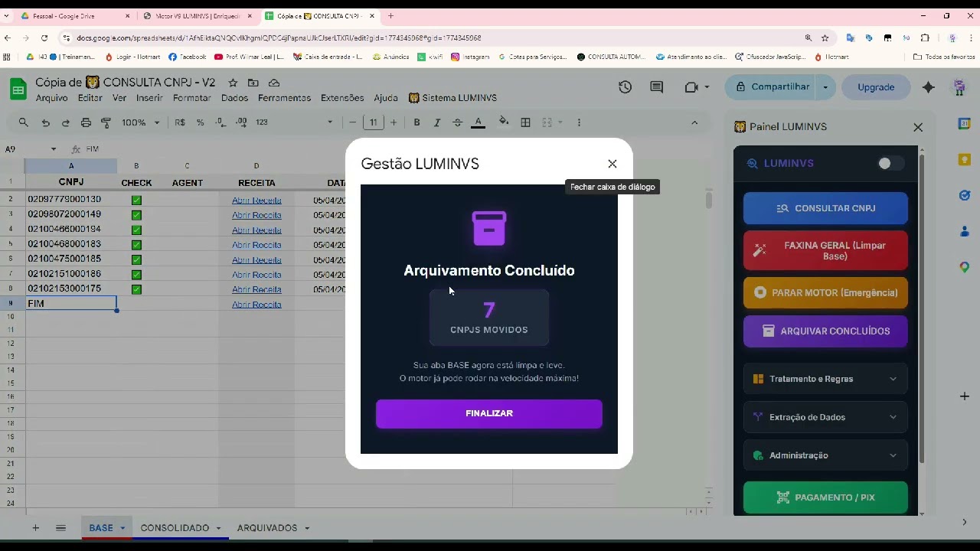Open the Arquivo menu
This screenshot has width=980, height=551.
point(52,98)
